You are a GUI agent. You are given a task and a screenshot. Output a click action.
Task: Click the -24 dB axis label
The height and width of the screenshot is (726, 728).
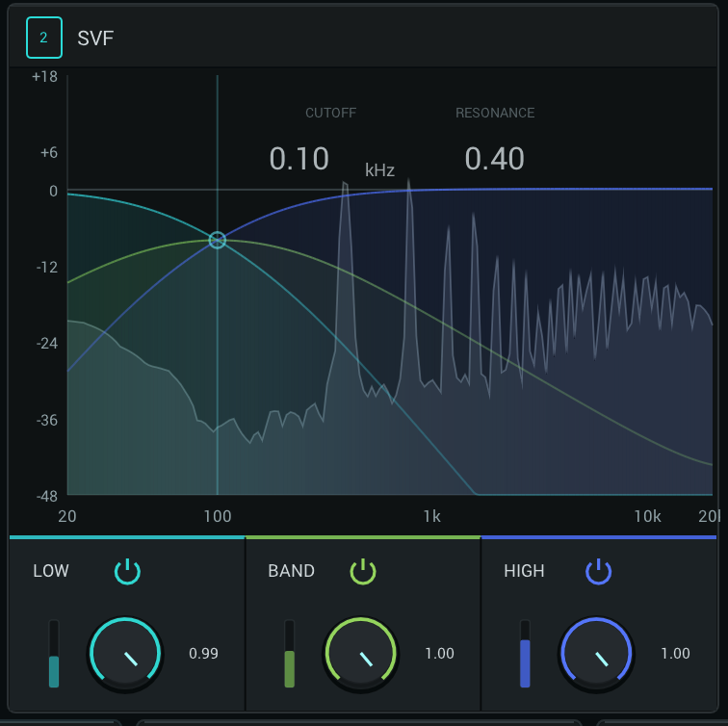tap(47, 344)
